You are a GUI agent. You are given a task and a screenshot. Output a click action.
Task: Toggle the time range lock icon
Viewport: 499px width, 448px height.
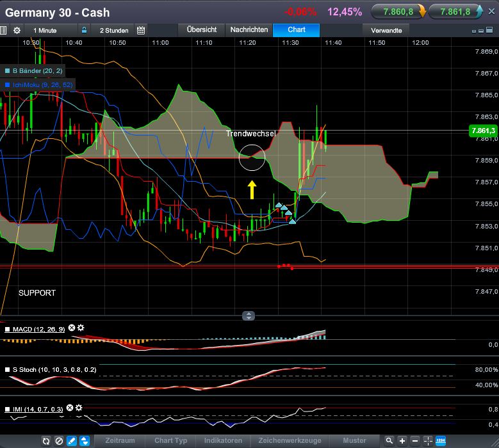pyautogui.click(x=84, y=30)
